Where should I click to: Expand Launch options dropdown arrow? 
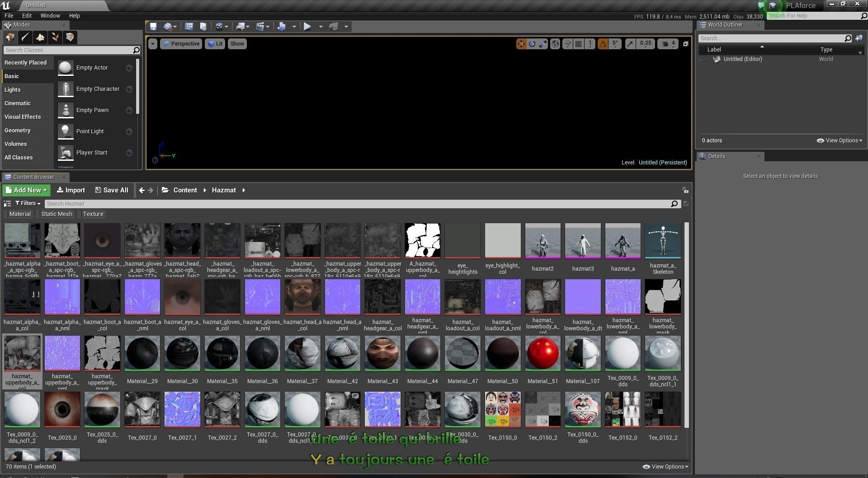pyautogui.click(x=346, y=27)
